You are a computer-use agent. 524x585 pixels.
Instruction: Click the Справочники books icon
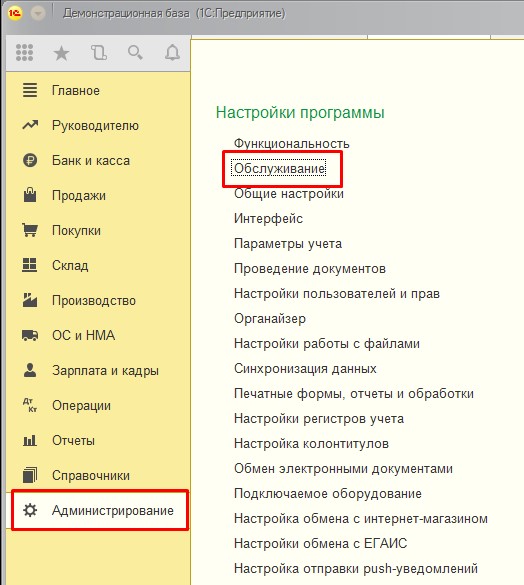(x=30, y=475)
